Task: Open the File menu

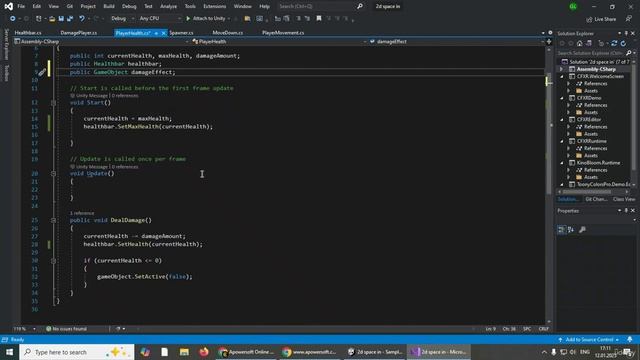Action: 21,6
